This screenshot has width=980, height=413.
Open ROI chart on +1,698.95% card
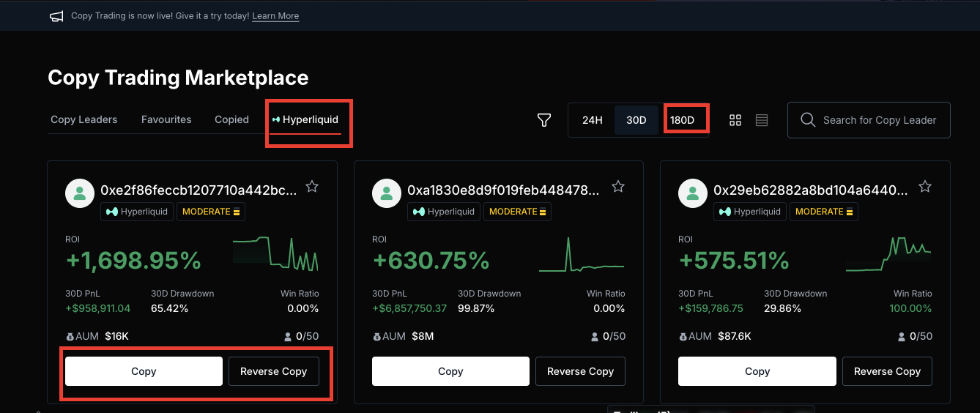[x=276, y=254]
